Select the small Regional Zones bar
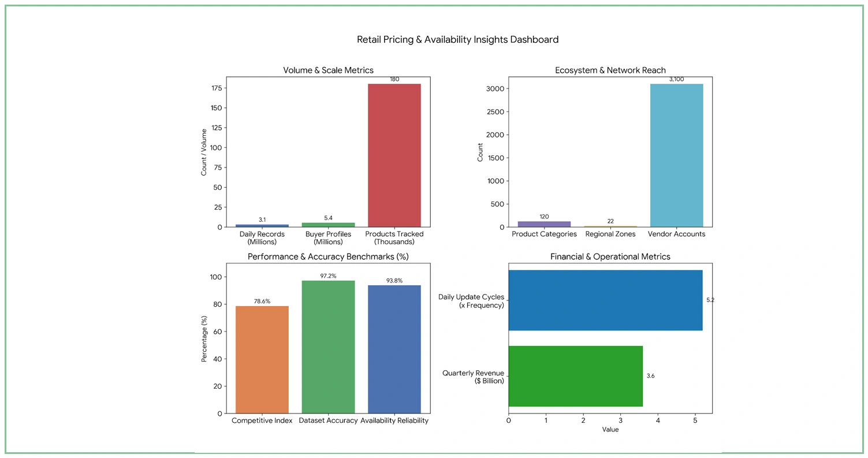This screenshot has height=458, width=868. coord(610,226)
